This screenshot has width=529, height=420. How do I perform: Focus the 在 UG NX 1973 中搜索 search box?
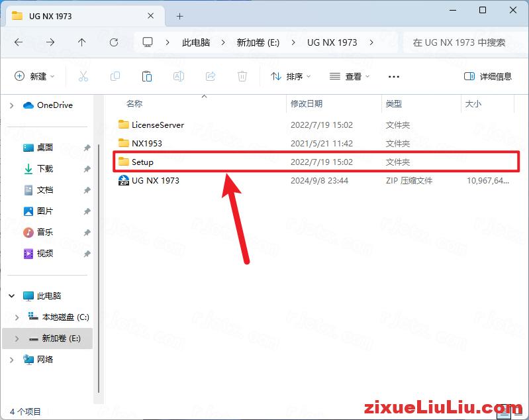(465, 42)
